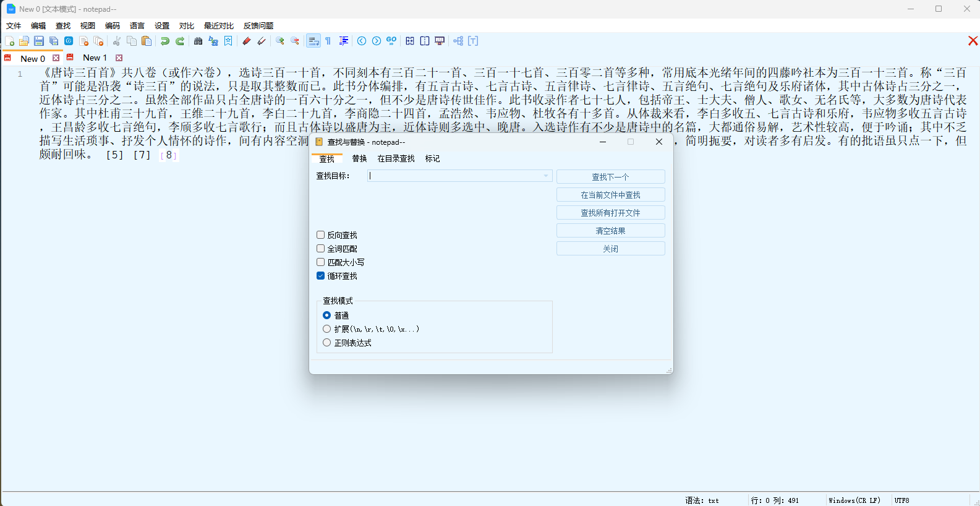
Task: Click the cut scissors icon
Action: 116,41
